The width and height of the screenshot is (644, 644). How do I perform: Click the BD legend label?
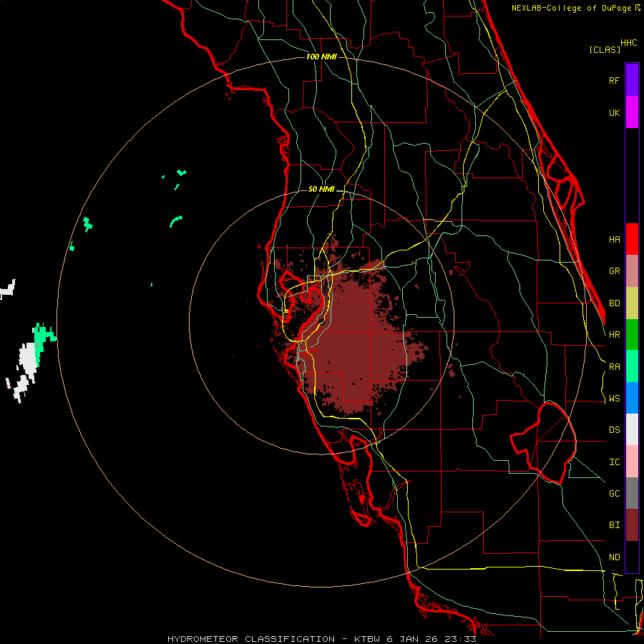pos(614,303)
